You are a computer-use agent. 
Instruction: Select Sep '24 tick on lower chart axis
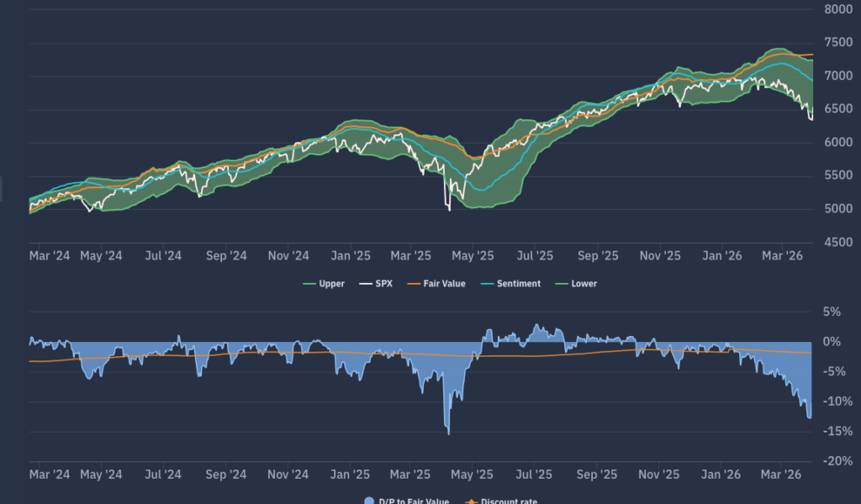(x=226, y=474)
